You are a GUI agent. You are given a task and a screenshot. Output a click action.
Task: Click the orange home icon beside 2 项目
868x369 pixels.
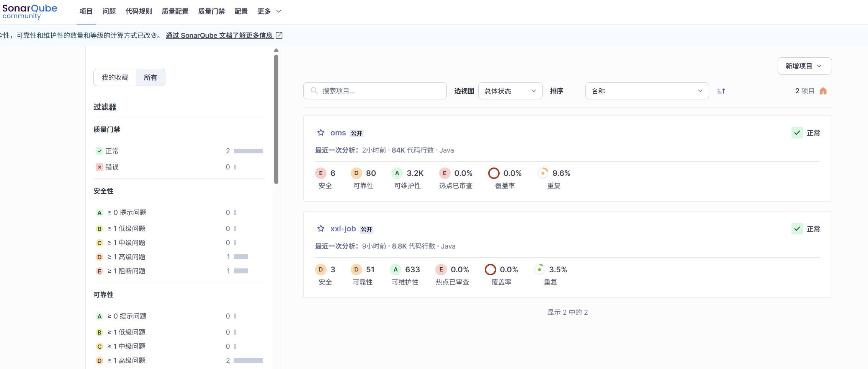coord(823,91)
